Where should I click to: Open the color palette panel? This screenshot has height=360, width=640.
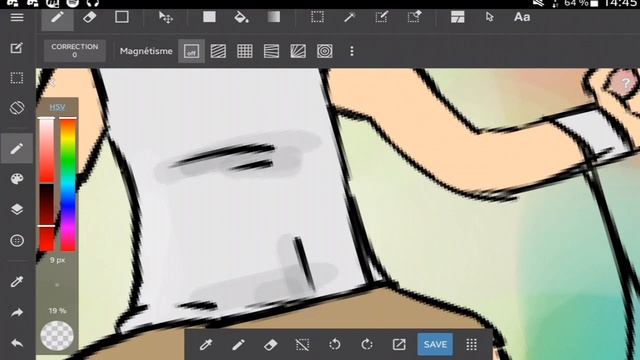[x=17, y=179]
